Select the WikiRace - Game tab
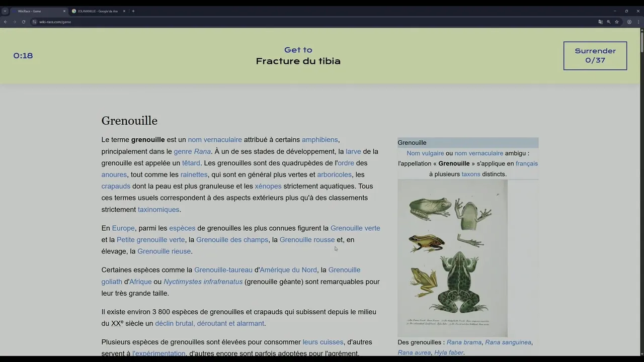 click(38, 11)
